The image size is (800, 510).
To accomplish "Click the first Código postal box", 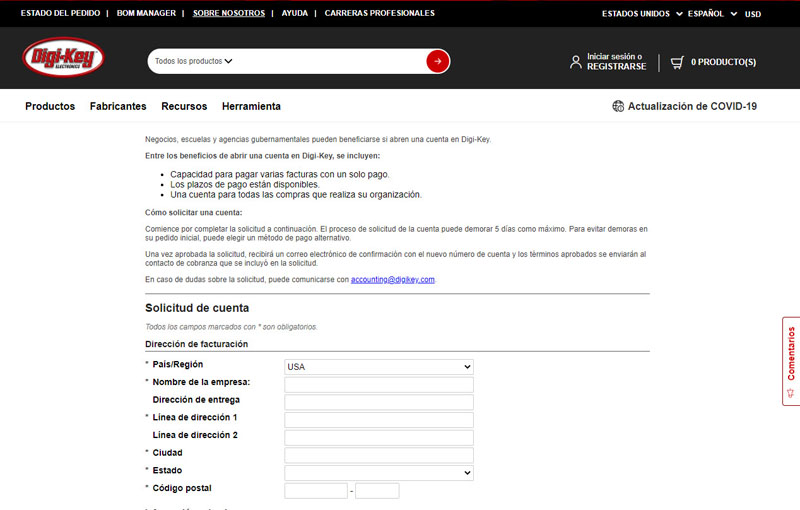I will coord(315,491).
